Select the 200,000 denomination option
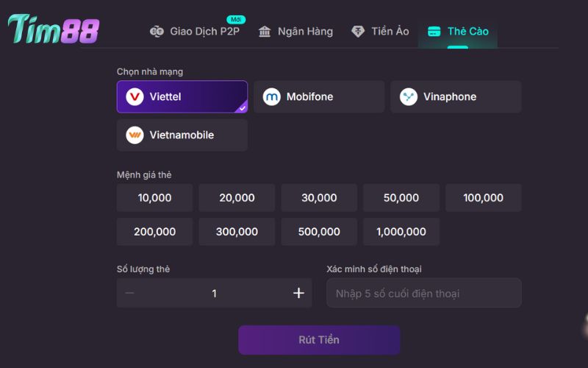Screen dimensions: 588x368 click(154, 232)
